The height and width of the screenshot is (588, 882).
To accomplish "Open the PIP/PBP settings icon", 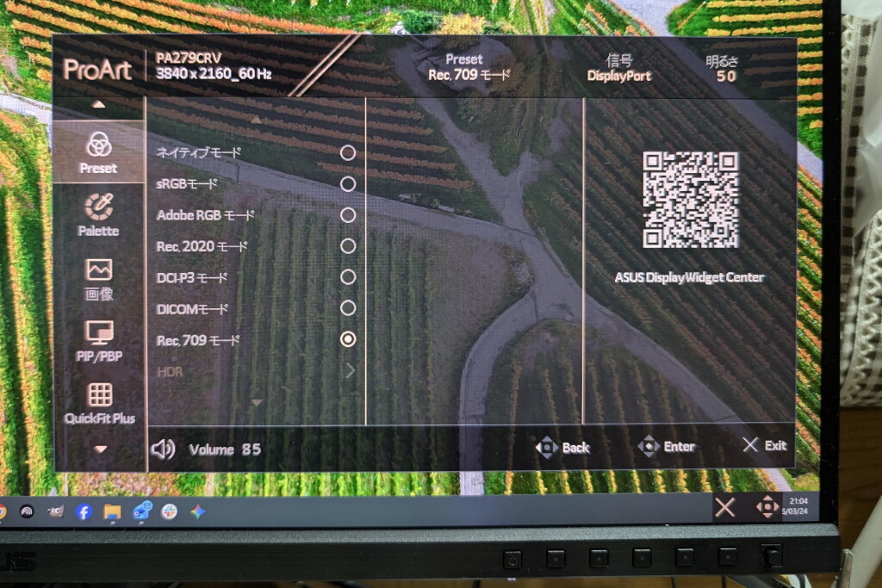I will 98,332.
